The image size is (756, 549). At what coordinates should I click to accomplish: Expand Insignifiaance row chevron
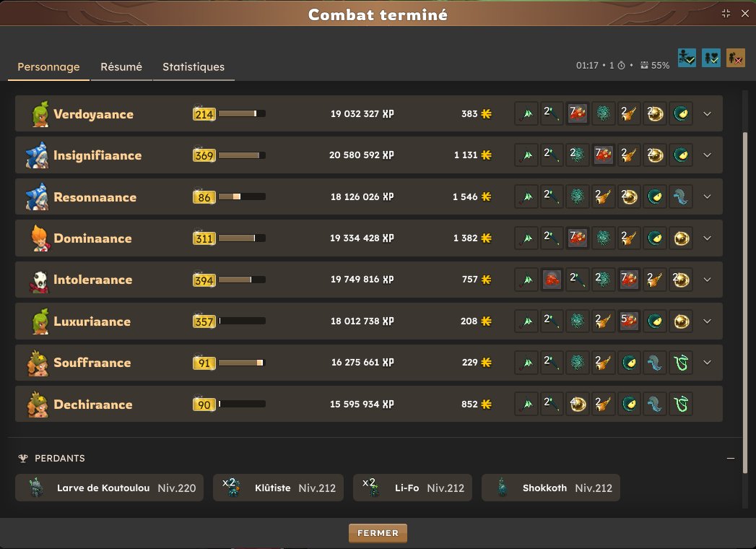coord(707,155)
